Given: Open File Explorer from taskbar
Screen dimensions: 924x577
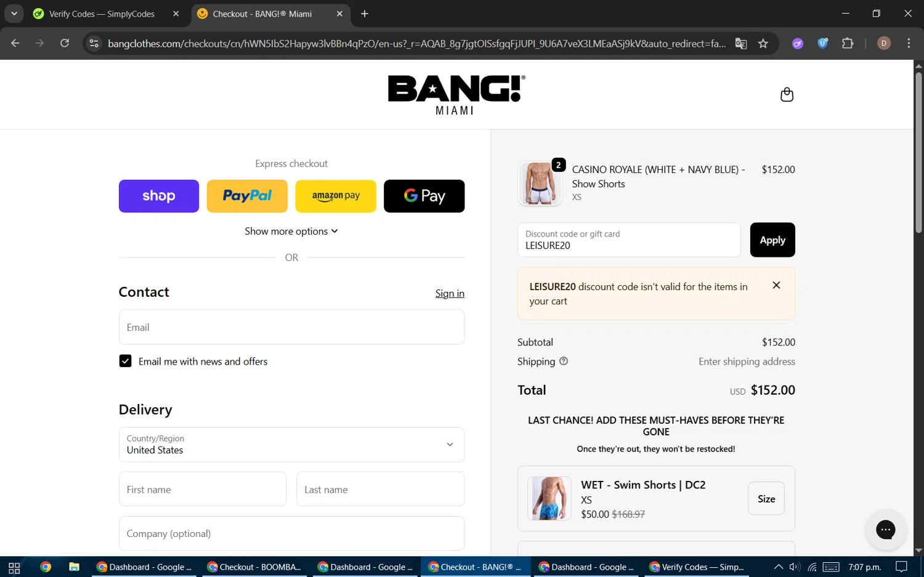Looking at the screenshot, I should click(x=74, y=567).
